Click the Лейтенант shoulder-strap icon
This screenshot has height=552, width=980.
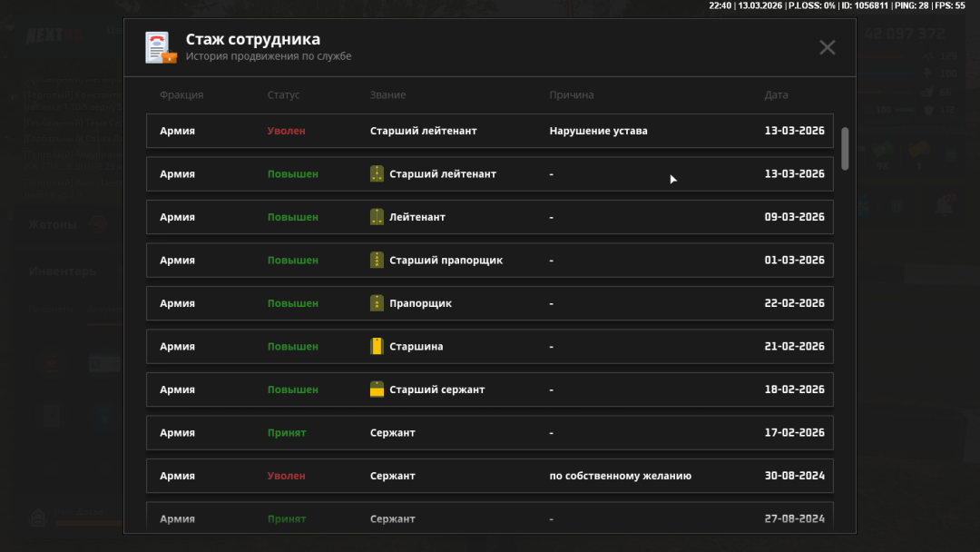(377, 217)
